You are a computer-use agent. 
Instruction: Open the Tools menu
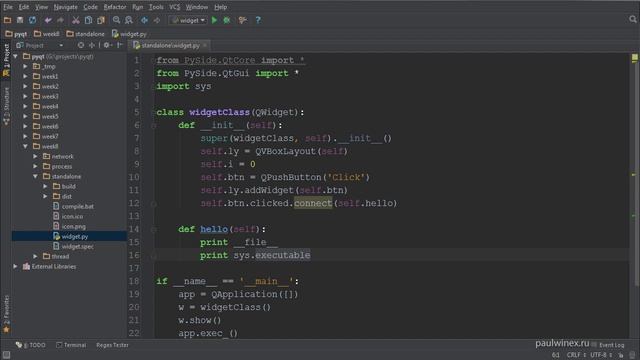point(156,7)
